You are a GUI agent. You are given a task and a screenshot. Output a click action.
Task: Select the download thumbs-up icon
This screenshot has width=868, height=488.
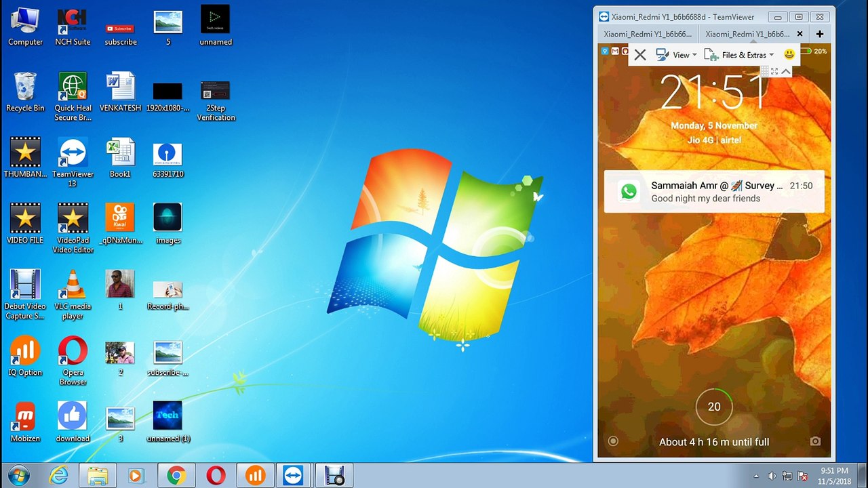[x=73, y=422]
